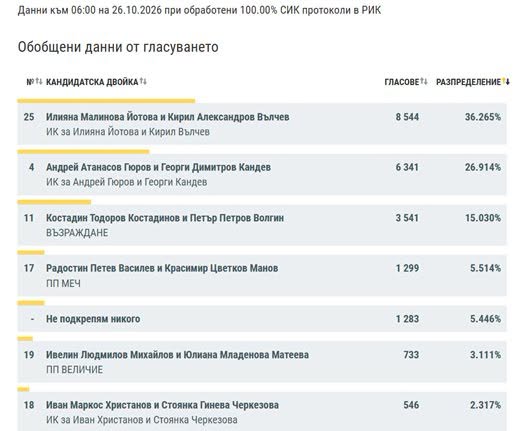Viewport: 513px width, 431px height.
Task: Click the КАНДИДАТСКА ДВОЙКА column header
Action: pos(92,82)
